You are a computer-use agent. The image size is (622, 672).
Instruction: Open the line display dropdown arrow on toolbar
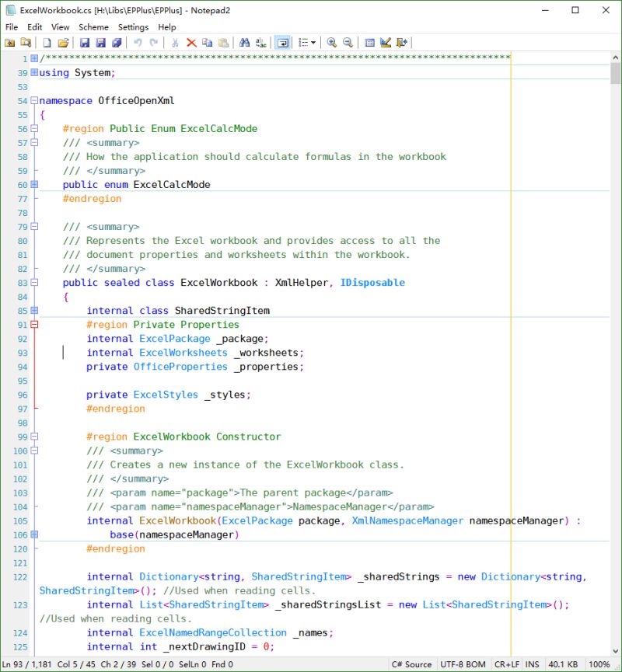click(x=314, y=43)
